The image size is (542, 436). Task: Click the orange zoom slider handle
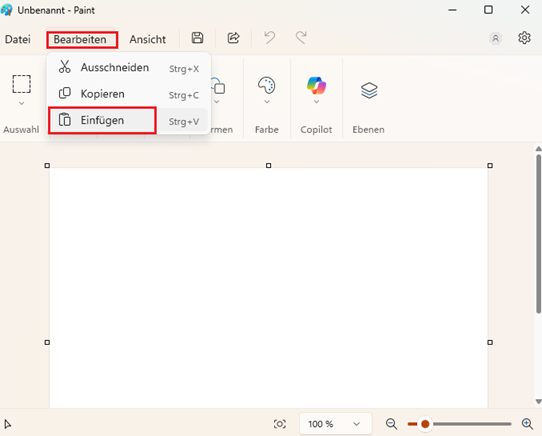coord(425,424)
